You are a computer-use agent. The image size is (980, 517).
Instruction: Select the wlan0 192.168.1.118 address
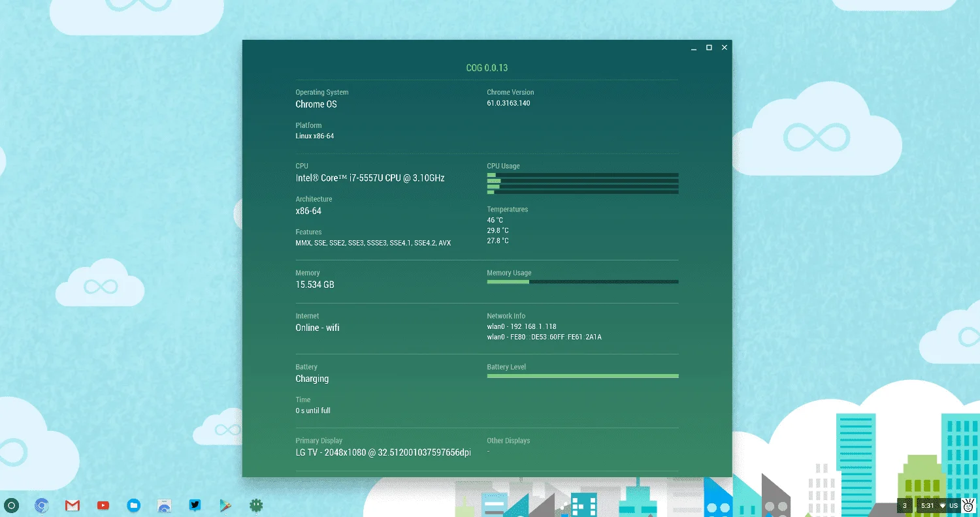521,327
